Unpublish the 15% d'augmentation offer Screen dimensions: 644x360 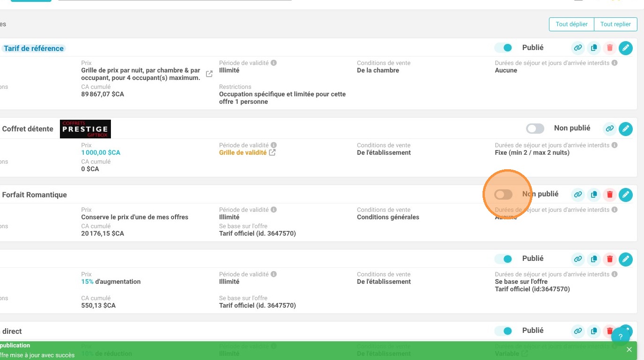click(x=504, y=259)
